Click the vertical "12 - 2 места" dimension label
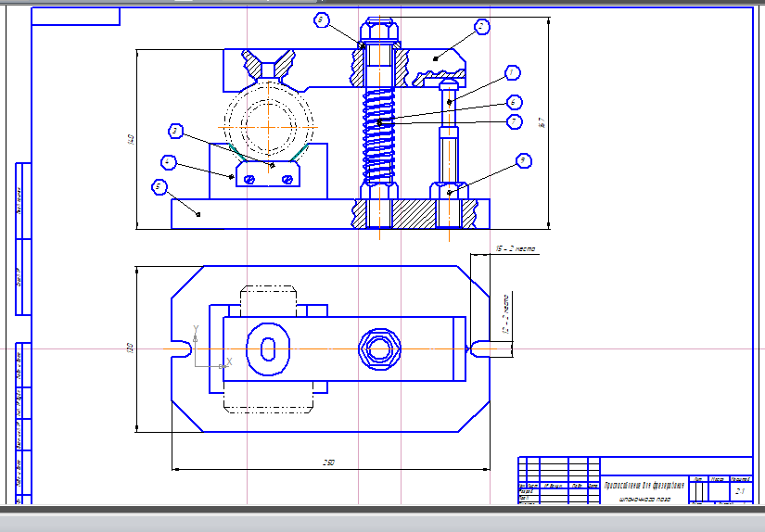The width and height of the screenshot is (765, 532). pos(506,314)
